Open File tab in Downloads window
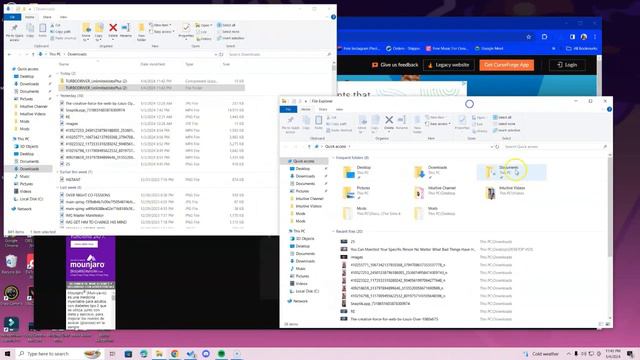 coord(12,17)
